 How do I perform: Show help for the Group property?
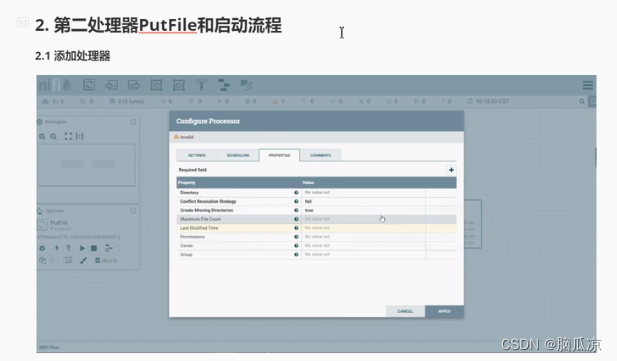pyautogui.click(x=296, y=254)
